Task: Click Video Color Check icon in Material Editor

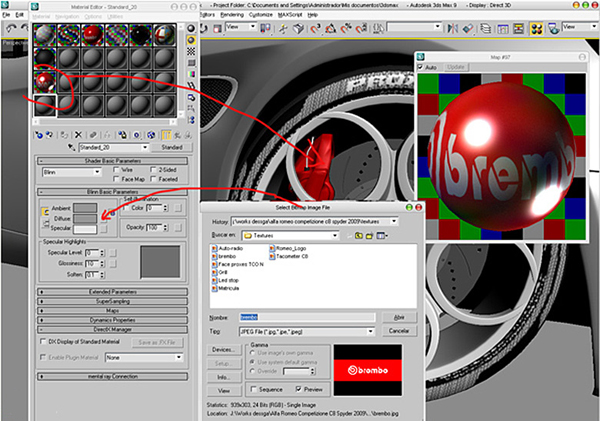Action: coord(191,74)
